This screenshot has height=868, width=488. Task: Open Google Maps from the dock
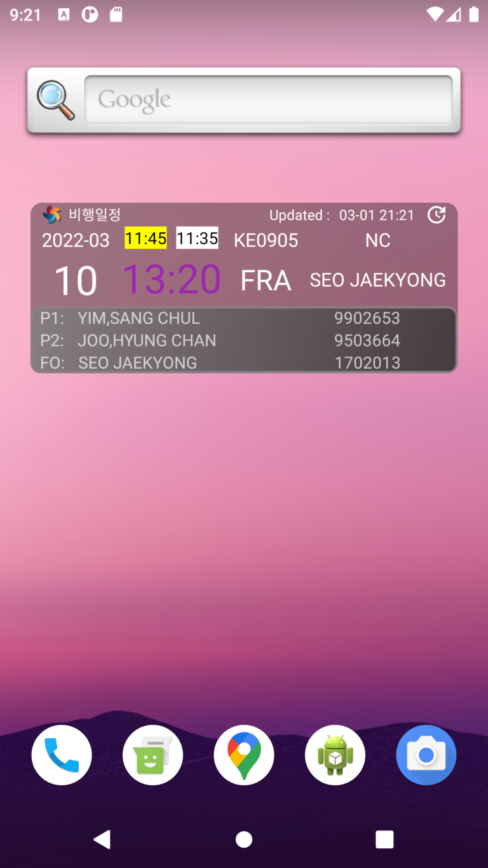point(244,755)
